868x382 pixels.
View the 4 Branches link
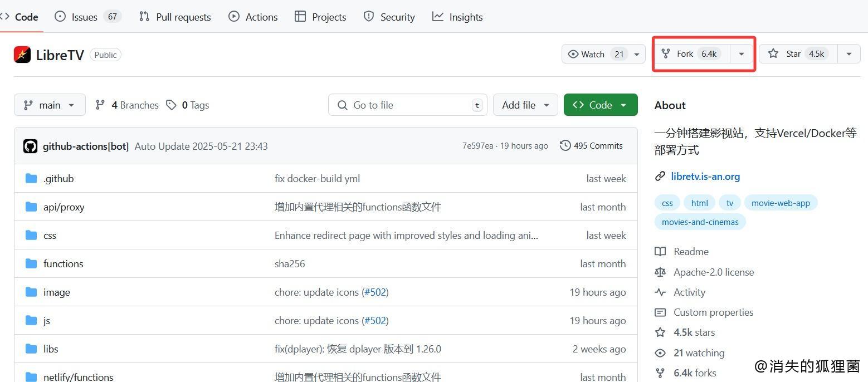click(127, 105)
